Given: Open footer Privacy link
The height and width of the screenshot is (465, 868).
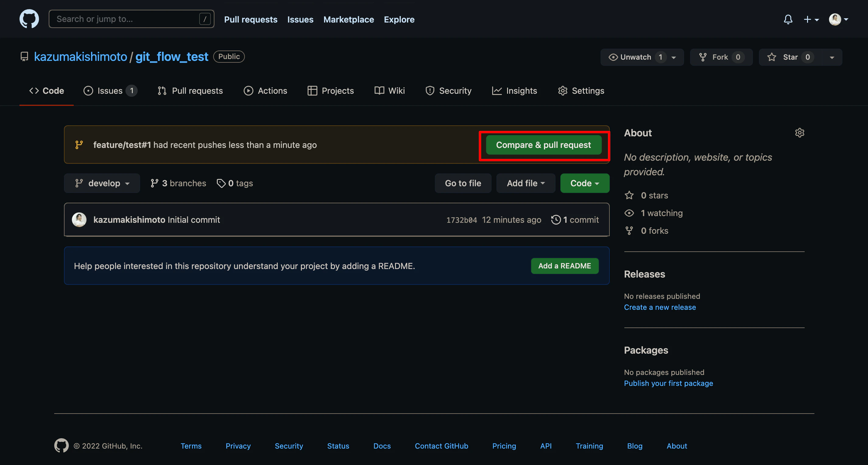Looking at the screenshot, I should pos(238,446).
